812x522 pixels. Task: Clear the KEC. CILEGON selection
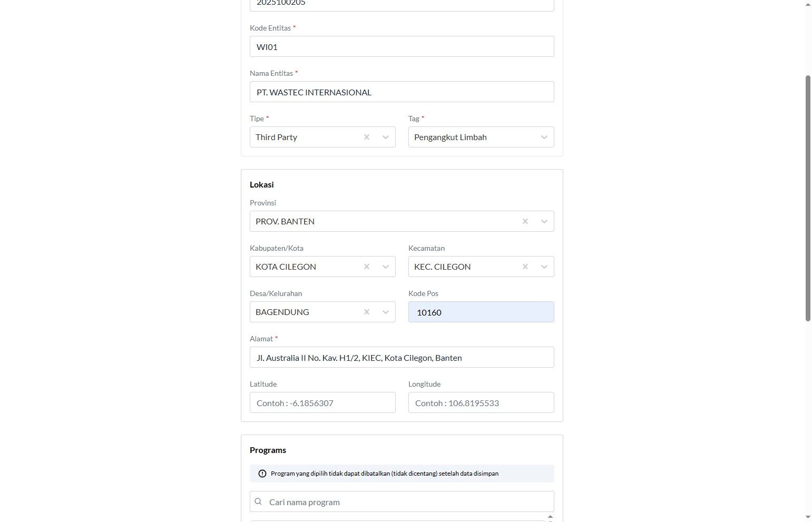[x=525, y=267]
